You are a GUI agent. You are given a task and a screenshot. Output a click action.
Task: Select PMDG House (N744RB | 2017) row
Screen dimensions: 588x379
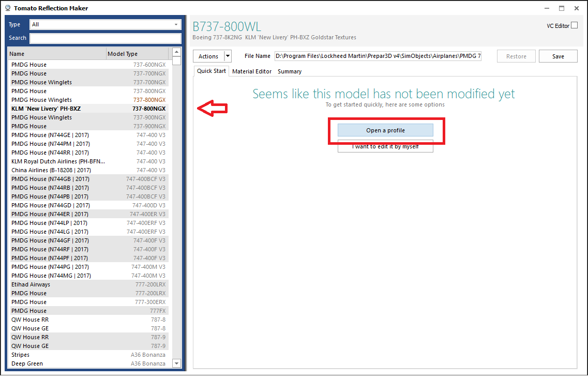[x=88, y=188]
